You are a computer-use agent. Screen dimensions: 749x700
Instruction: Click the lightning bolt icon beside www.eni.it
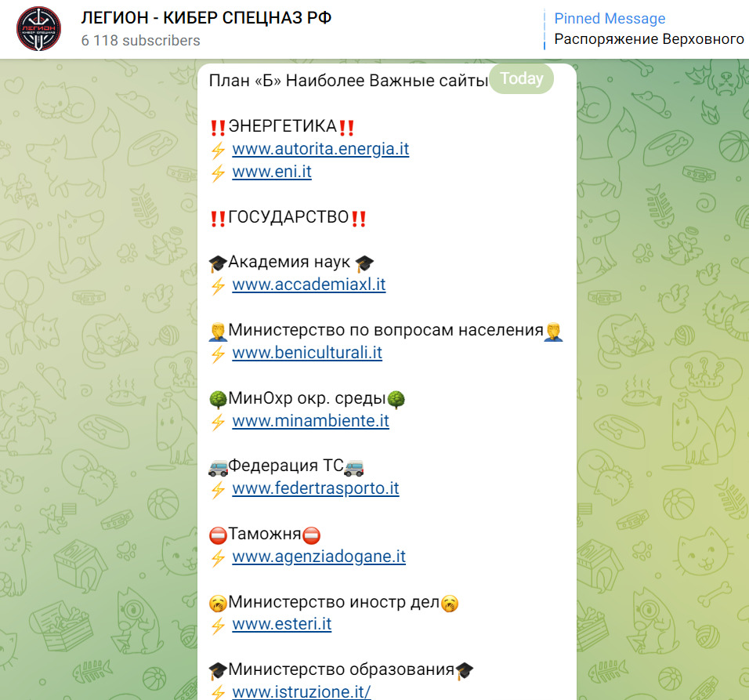pyautogui.click(x=218, y=173)
